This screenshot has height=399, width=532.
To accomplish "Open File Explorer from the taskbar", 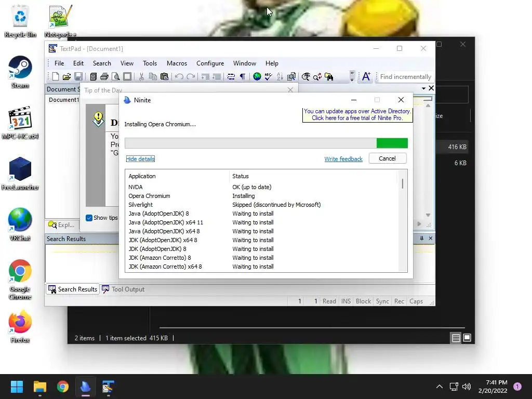I will (40, 387).
